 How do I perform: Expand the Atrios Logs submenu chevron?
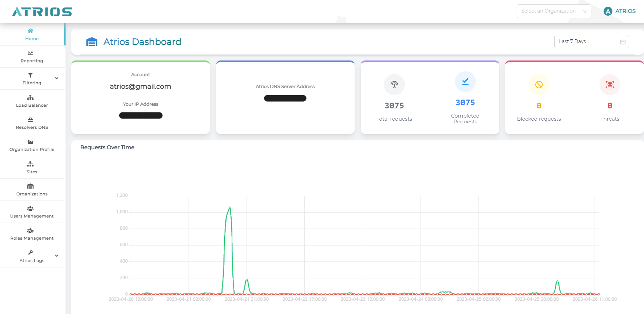[57, 256]
